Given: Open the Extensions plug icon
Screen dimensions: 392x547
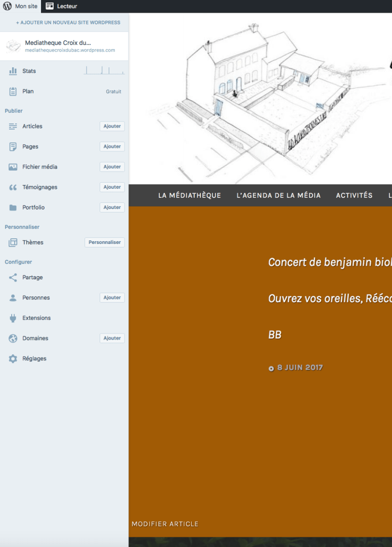Looking at the screenshot, I should (13, 318).
